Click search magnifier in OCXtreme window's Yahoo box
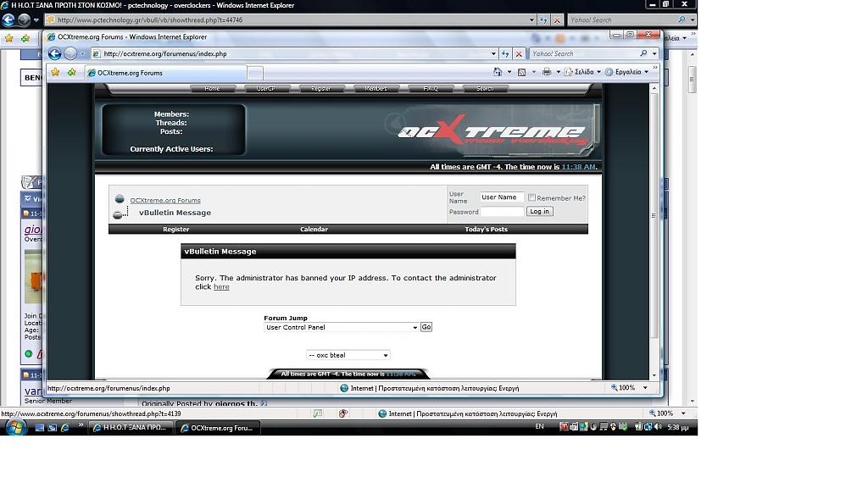The image size is (868, 488). [x=643, y=53]
